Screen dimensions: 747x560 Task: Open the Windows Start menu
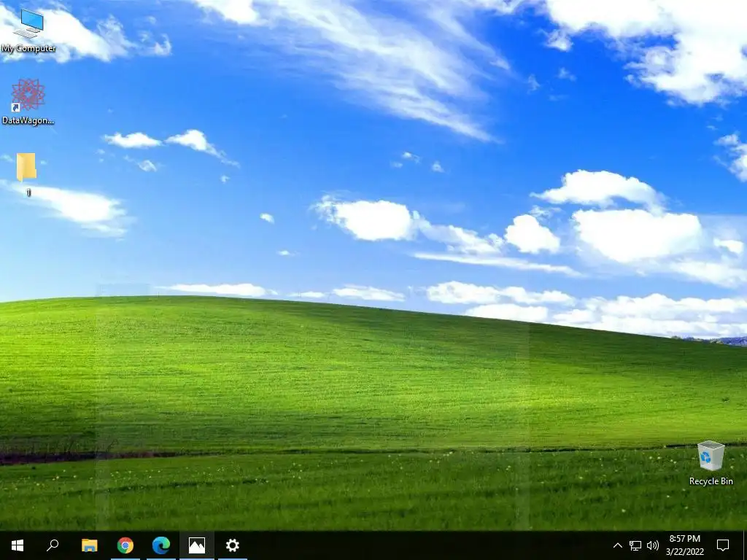(x=18, y=545)
